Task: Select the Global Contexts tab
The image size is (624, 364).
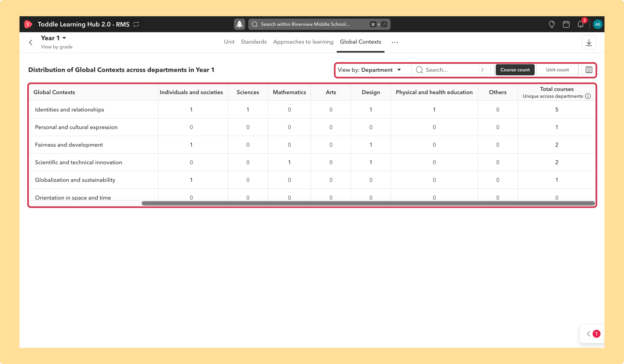Action: (361, 42)
